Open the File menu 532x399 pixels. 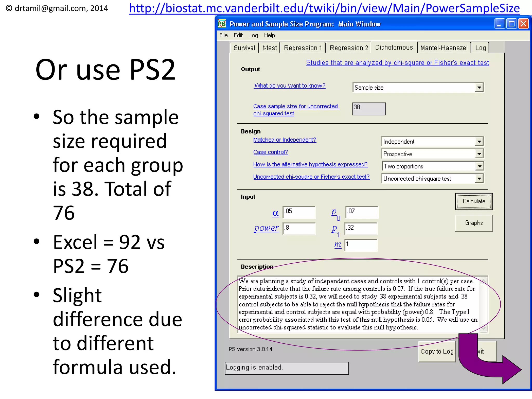tap(223, 35)
